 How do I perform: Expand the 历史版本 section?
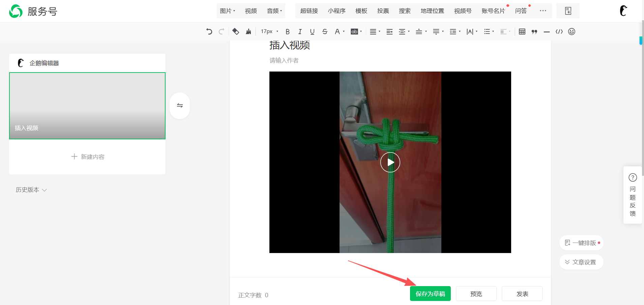point(31,190)
